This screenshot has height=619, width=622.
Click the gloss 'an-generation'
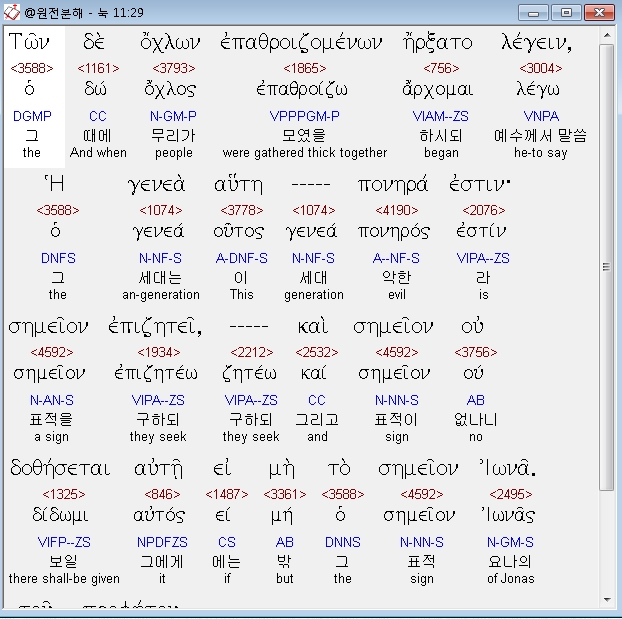coord(161,295)
